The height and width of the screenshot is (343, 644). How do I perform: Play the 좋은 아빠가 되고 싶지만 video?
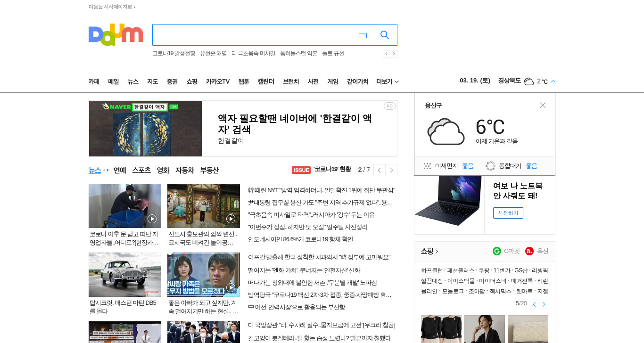click(x=231, y=287)
